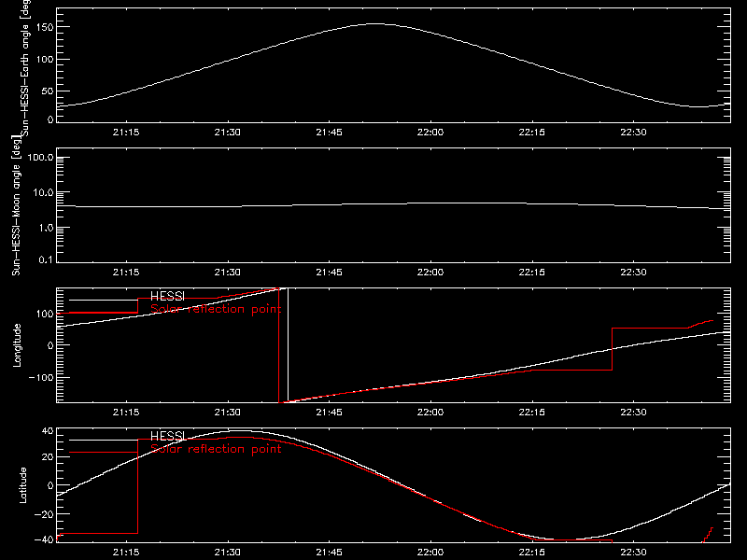Click the 21:15 time label of the Longitude plot
Screen dimensions: 747x560
point(126,413)
